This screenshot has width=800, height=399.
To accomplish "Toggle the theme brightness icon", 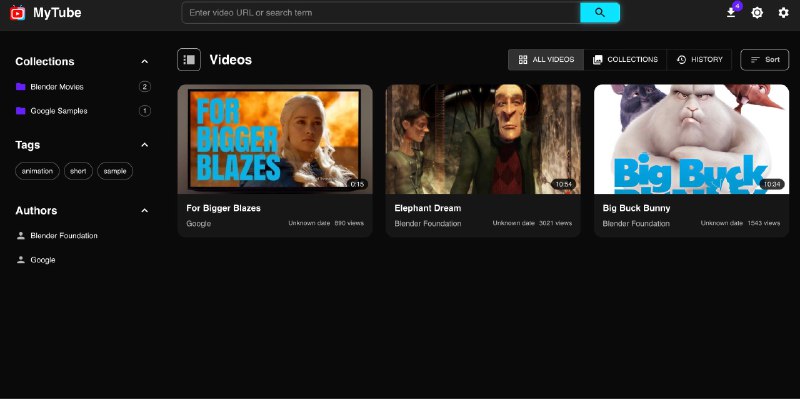I will coord(757,13).
